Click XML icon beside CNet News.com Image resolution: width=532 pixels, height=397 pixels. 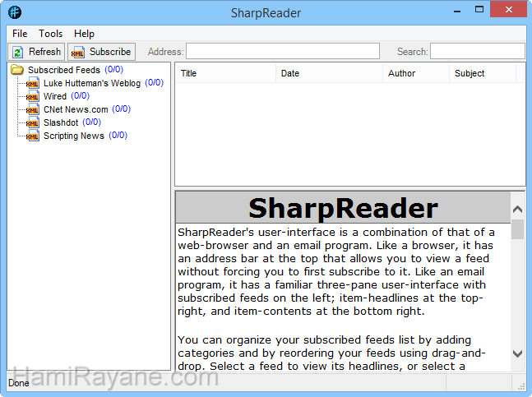point(33,109)
